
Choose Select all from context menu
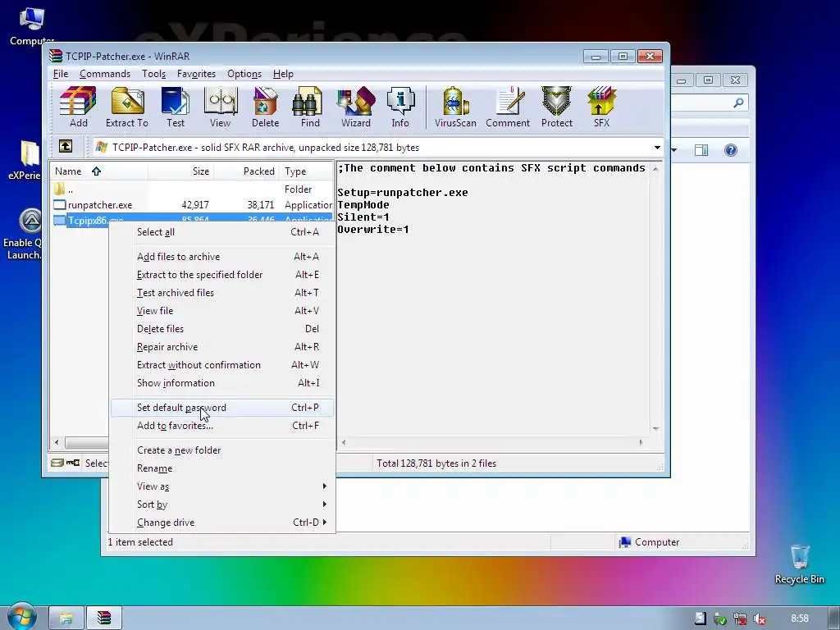pos(223,232)
